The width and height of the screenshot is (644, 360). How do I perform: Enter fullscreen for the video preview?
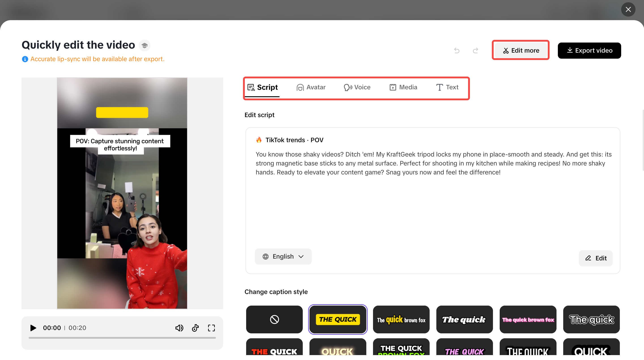[x=211, y=328]
